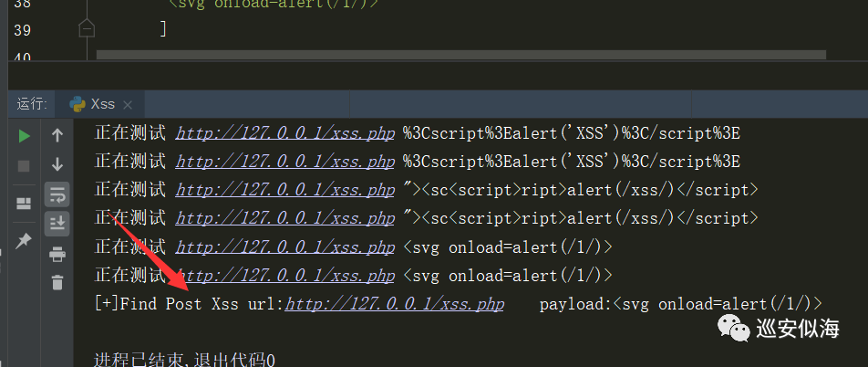868x367 pixels.
Task: Open xss.php link in second test line
Action: pos(285,162)
